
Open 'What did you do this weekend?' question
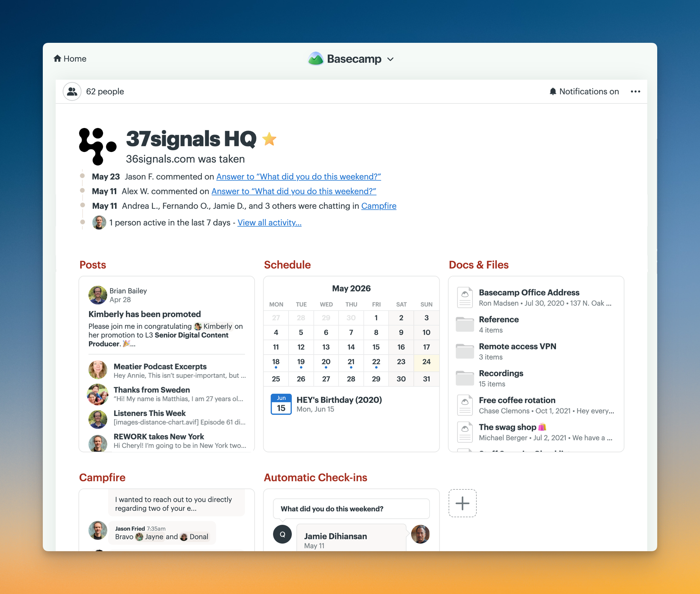pos(351,509)
